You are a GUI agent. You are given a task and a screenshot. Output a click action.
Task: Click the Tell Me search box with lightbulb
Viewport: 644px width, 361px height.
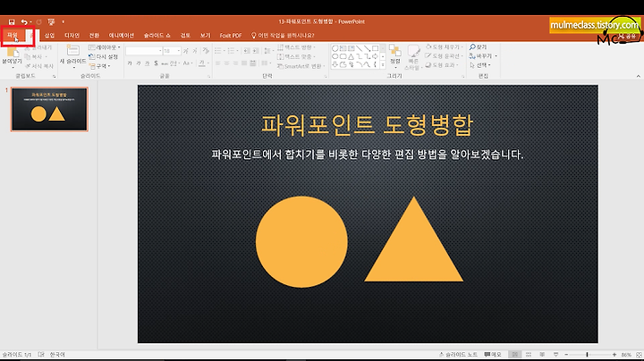point(283,35)
